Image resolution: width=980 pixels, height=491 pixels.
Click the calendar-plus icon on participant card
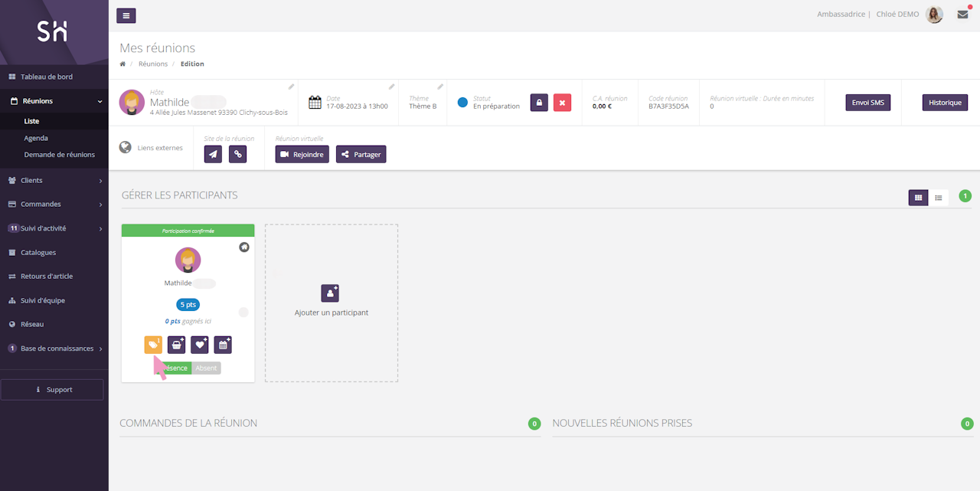[223, 345]
